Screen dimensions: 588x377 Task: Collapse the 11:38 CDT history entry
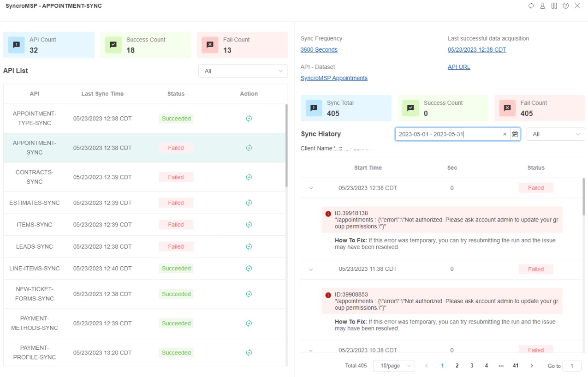coord(311,269)
